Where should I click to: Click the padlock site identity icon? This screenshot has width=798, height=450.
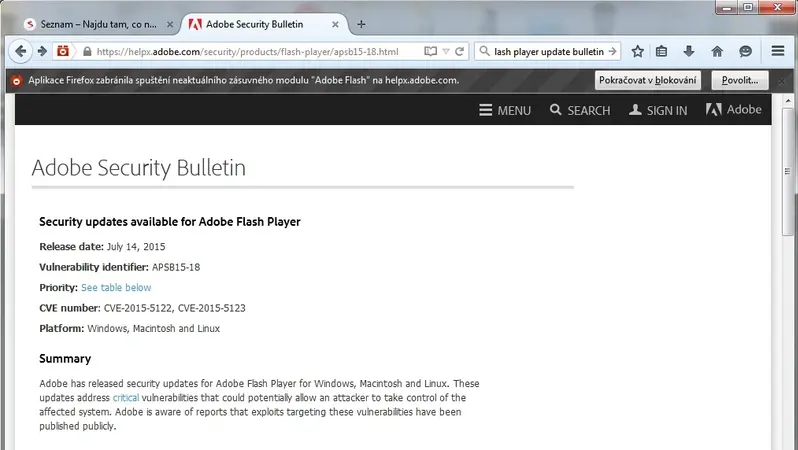click(87, 51)
